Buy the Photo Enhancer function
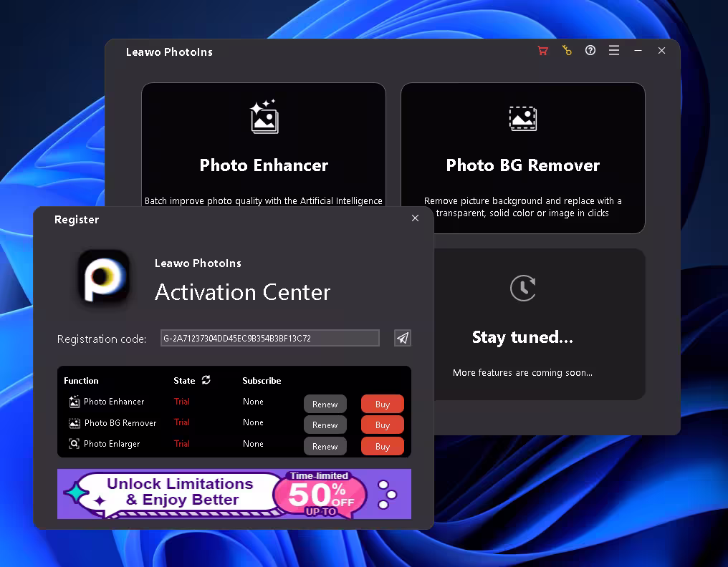 coord(383,404)
